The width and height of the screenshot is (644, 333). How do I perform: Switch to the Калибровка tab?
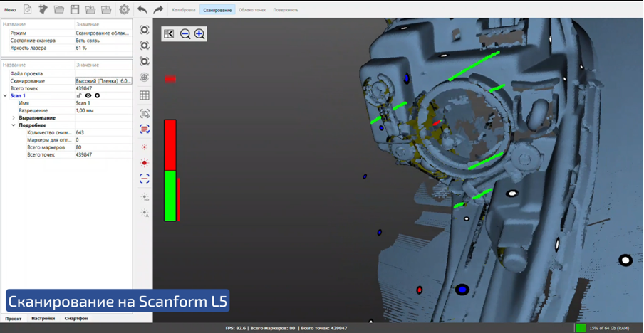click(183, 10)
